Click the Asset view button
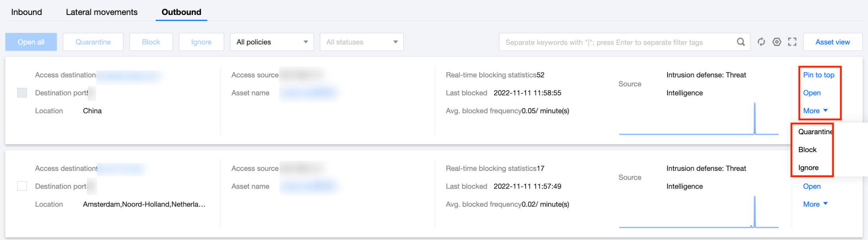This screenshot has height=240, width=868. [833, 42]
